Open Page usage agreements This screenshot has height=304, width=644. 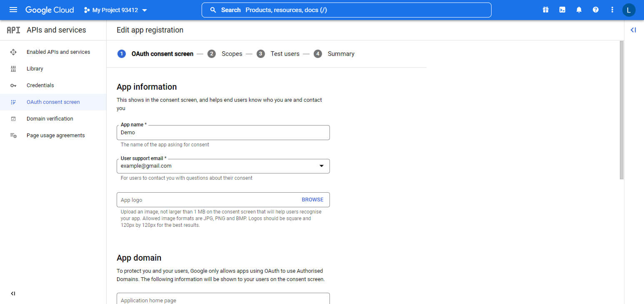pos(56,136)
